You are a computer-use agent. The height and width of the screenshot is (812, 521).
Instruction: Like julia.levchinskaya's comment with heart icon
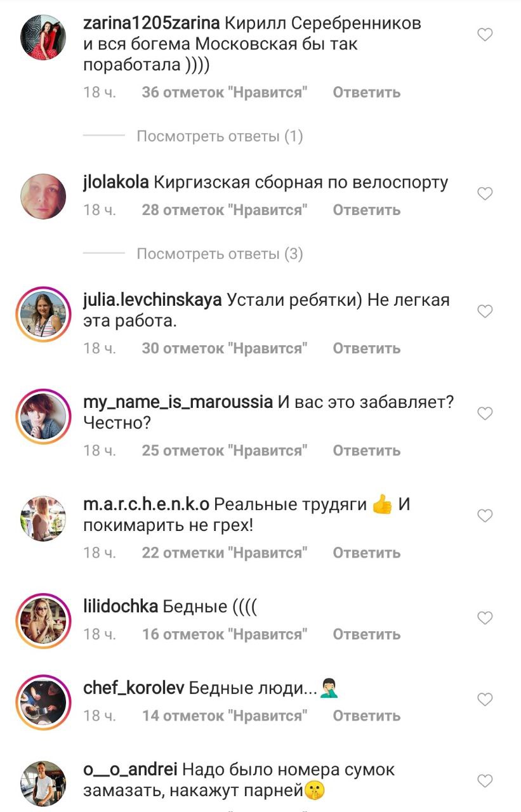pos(485,311)
